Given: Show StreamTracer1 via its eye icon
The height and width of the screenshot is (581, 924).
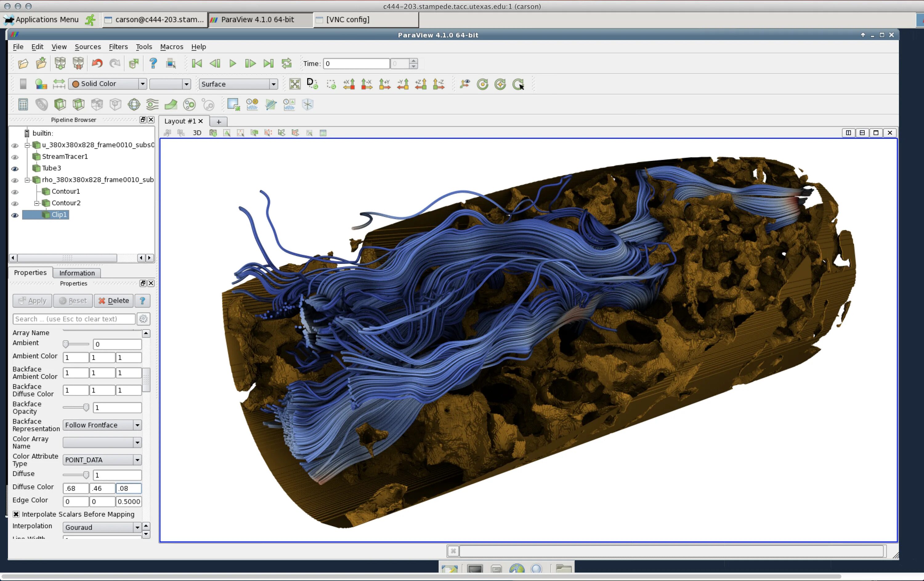Looking at the screenshot, I should [x=15, y=157].
